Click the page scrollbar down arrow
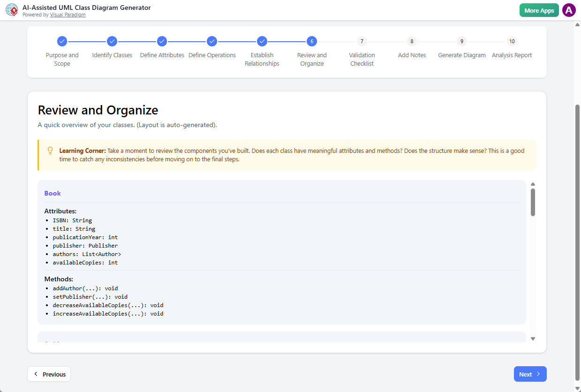The width and height of the screenshot is (581, 392). tap(577, 388)
